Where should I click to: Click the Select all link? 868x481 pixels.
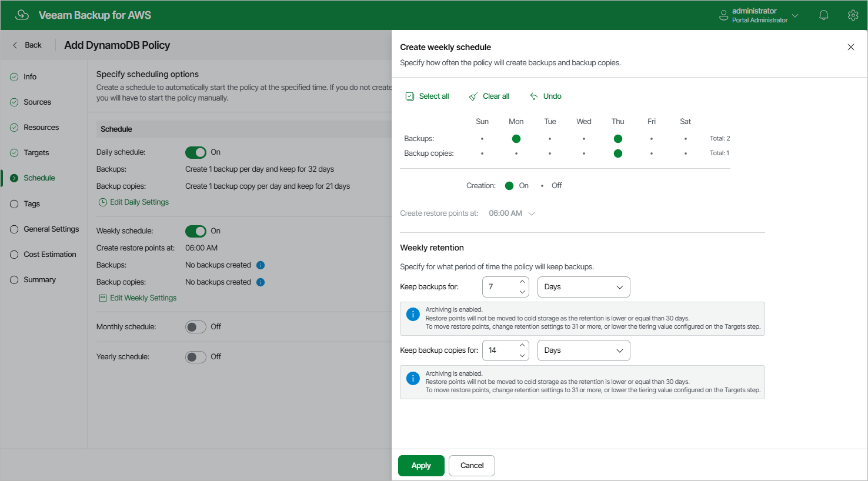[434, 96]
